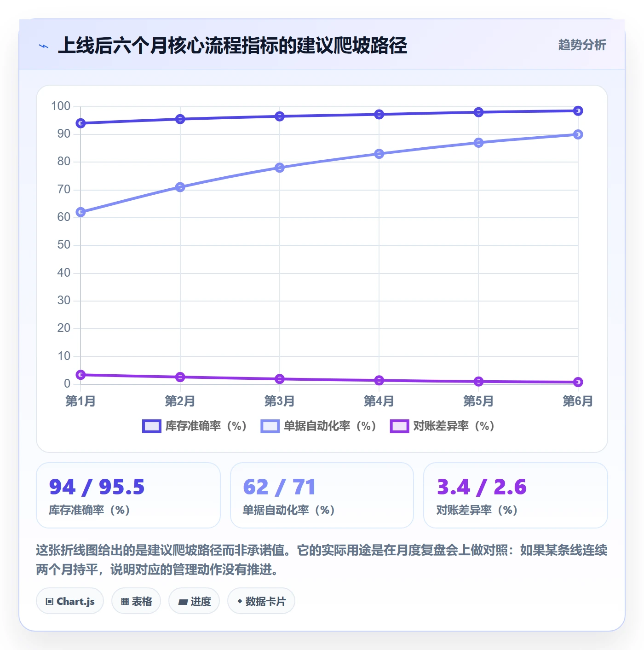The image size is (644, 650).
Task: Click the 库存准确率 point at 第1月
Action: pos(80,123)
